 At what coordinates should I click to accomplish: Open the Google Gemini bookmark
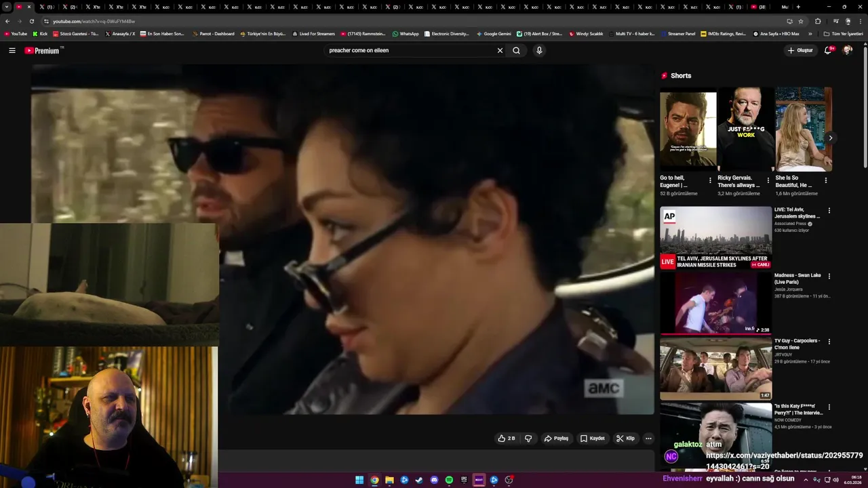point(494,34)
